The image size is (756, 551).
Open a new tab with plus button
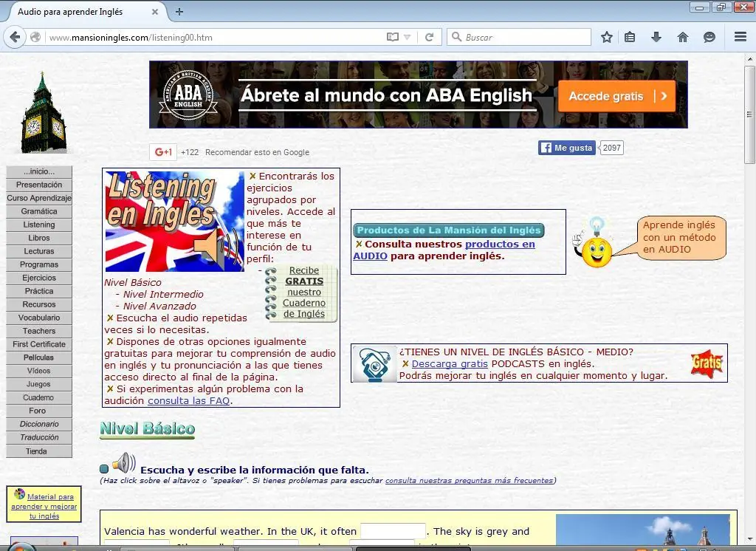click(x=179, y=12)
